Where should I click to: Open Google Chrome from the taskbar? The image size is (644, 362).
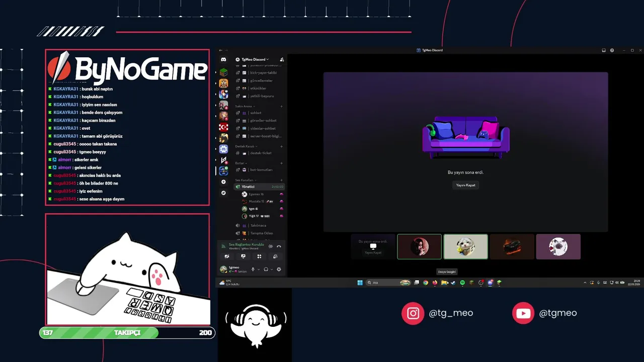[426, 283]
